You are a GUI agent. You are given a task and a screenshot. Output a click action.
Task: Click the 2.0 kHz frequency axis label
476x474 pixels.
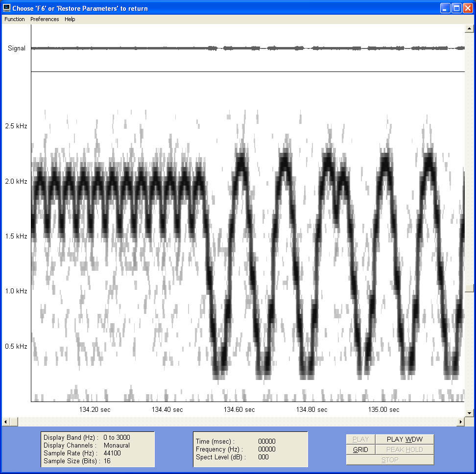(16, 181)
